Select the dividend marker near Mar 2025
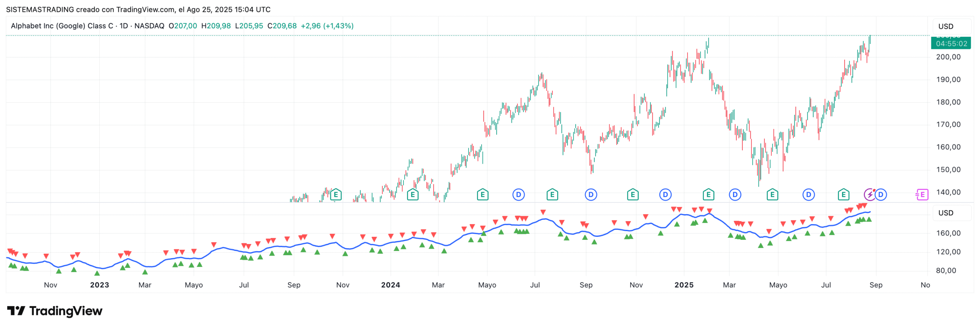Screen dimensions: 980x329 pyautogui.click(x=735, y=195)
